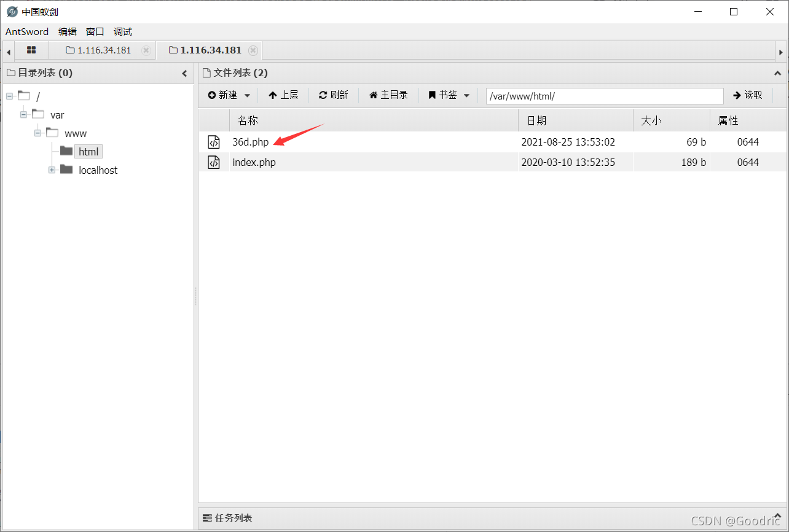789x532 pixels.
Task: Collapse the www tree node
Action: pyautogui.click(x=37, y=133)
